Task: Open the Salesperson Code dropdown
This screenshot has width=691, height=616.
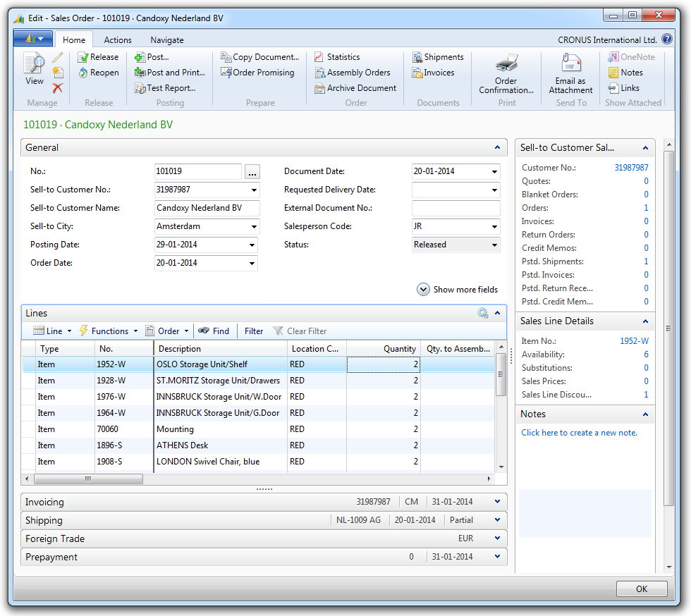Action: point(494,226)
